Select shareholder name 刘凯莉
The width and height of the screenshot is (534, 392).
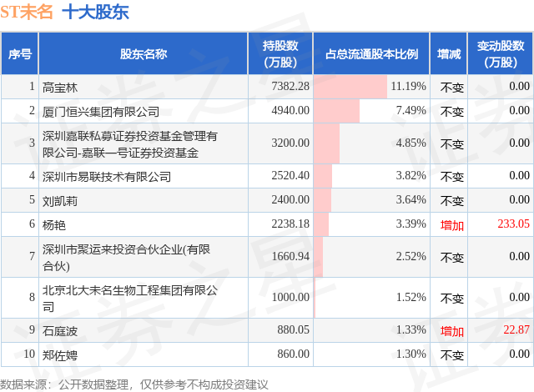click(60, 201)
